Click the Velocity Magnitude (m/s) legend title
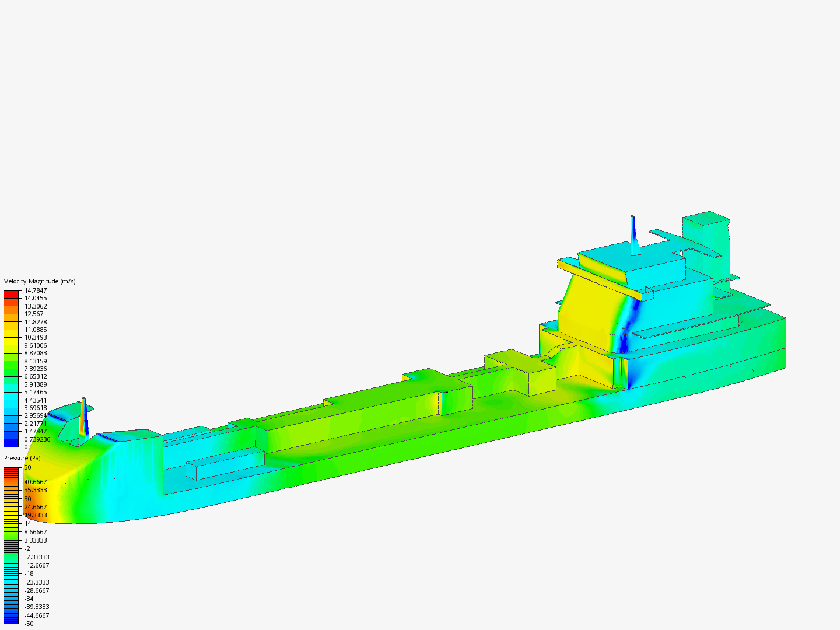Viewport: 840px width, 630px height. 40,281
